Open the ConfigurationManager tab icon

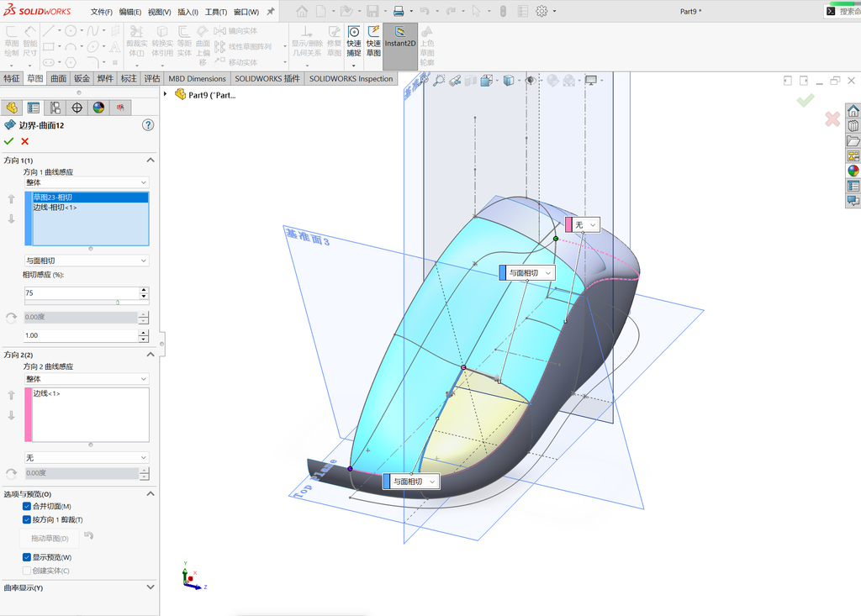coord(55,108)
